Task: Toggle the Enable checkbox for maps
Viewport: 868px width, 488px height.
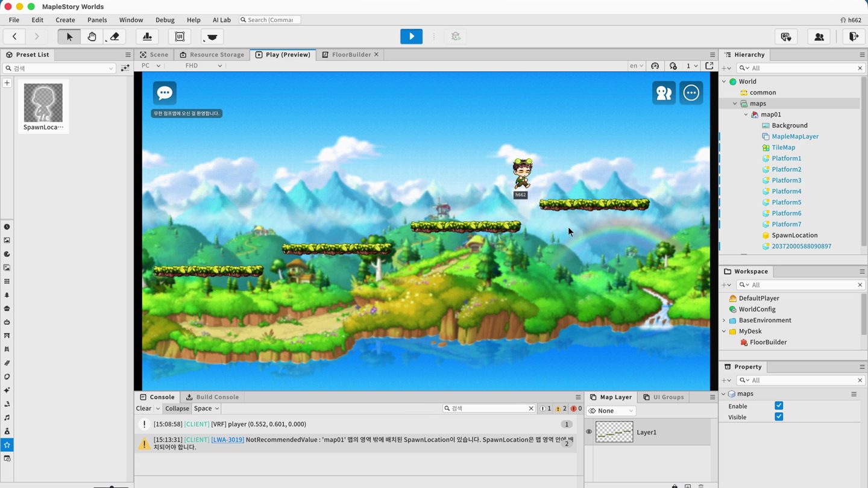Action: point(779,406)
